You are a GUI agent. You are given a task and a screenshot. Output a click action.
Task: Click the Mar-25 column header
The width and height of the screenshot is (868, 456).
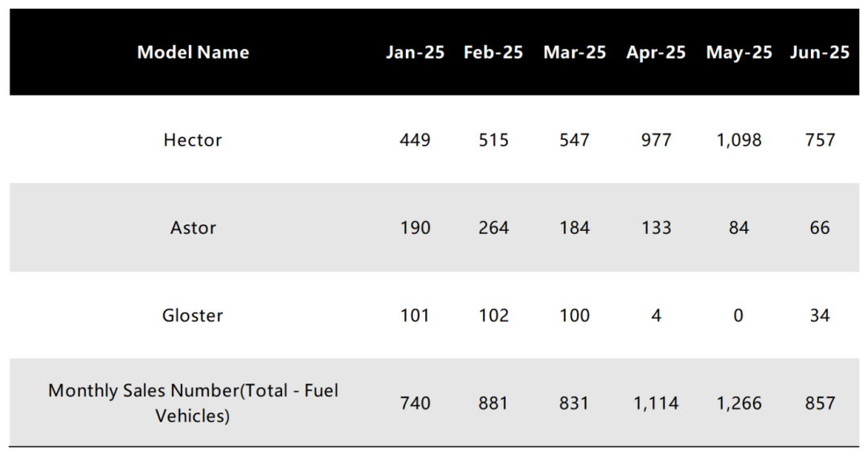[x=574, y=52]
